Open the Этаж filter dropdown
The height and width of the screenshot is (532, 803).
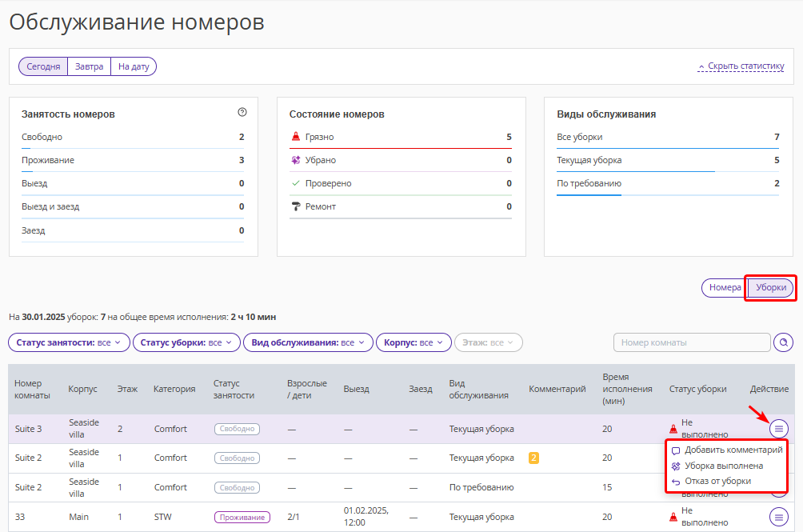488,342
